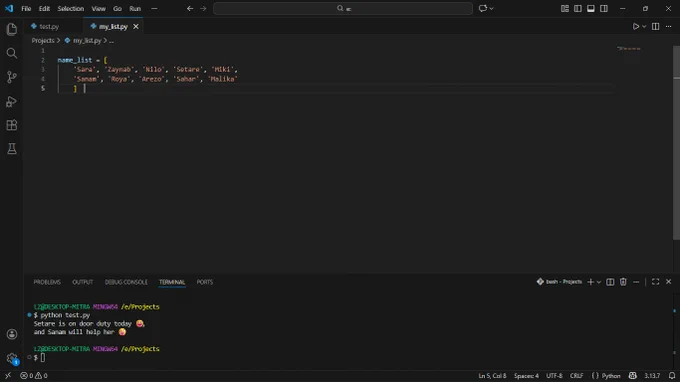Screen dimensions: 680x382
Task: Split the editor to the right
Action: tap(655, 26)
